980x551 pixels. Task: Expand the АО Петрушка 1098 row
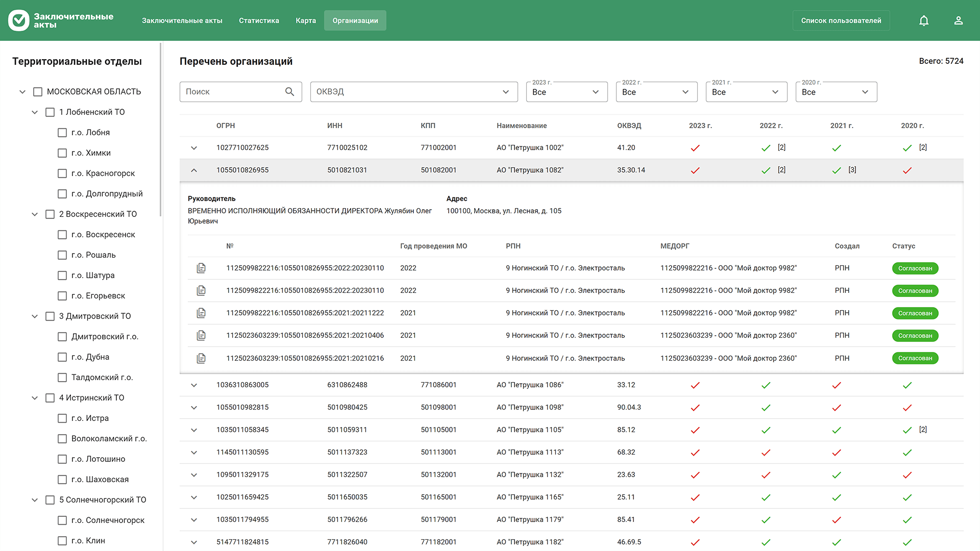click(194, 408)
